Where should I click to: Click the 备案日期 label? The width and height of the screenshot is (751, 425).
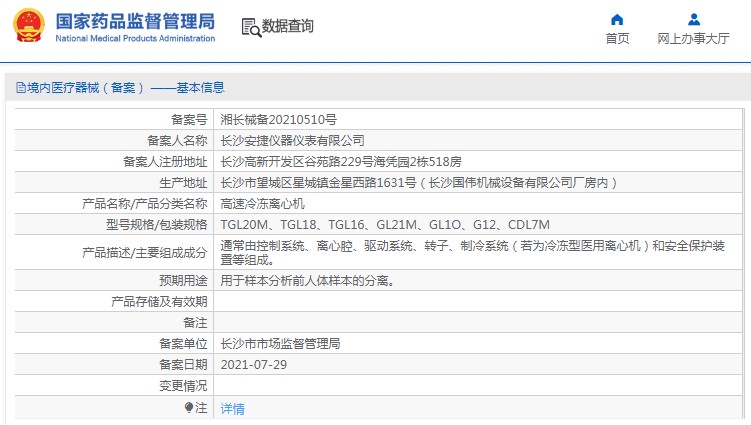click(183, 365)
